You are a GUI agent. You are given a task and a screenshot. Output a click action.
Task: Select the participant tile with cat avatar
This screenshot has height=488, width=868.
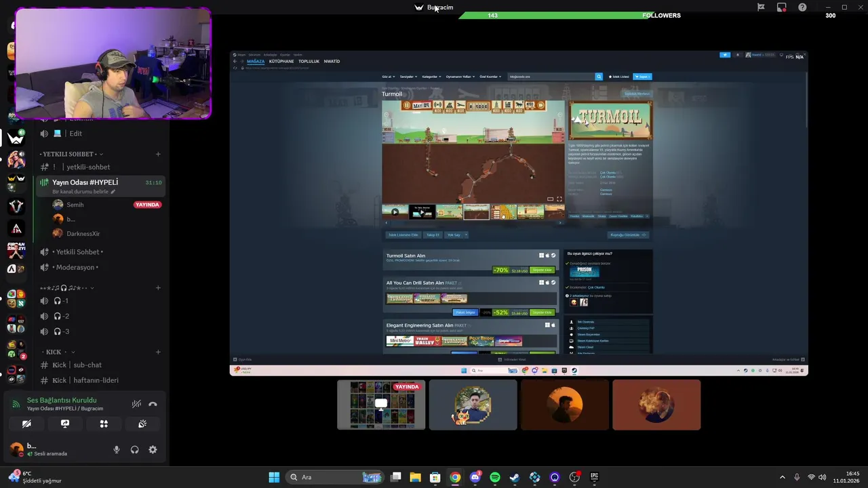tap(473, 405)
